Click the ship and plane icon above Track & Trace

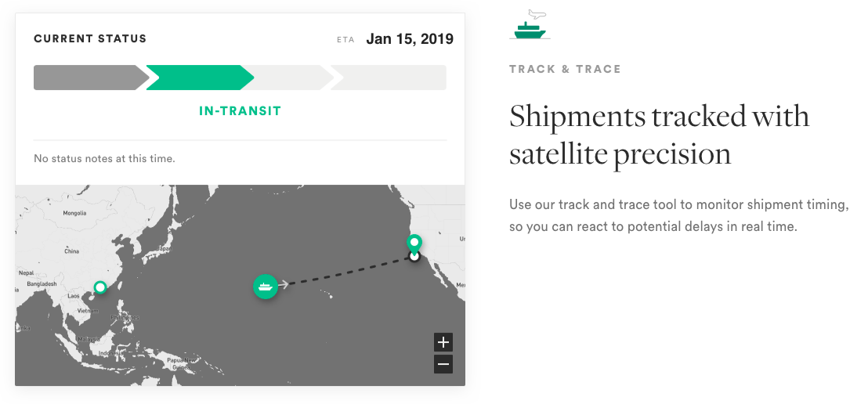click(x=530, y=24)
